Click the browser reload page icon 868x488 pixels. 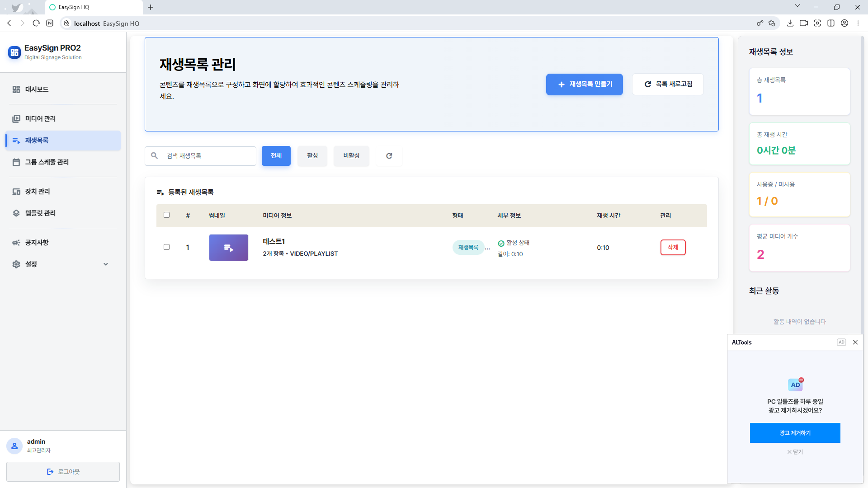tap(36, 23)
